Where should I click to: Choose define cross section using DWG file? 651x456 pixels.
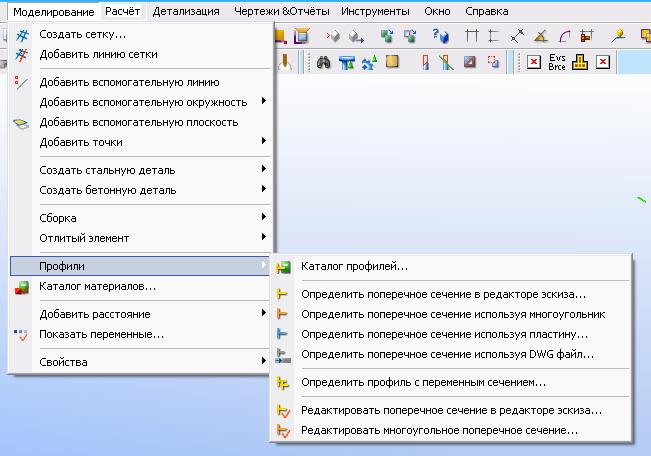click(447, 354)
